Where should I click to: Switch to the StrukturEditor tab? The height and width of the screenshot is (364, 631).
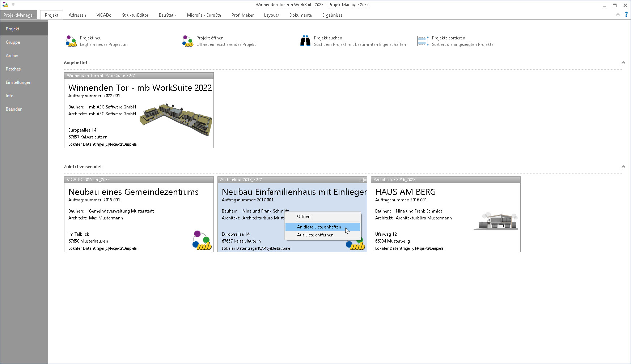pos(135,15)
